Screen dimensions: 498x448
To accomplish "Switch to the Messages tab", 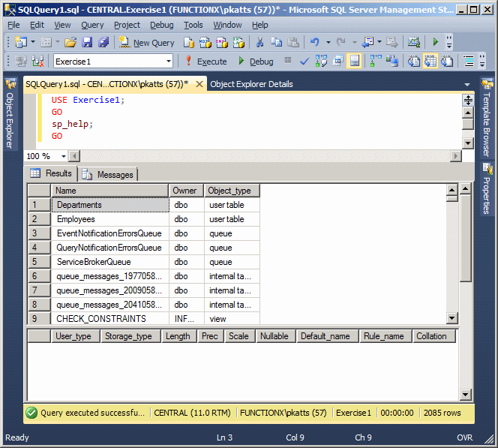I will click(x=108, y=174).
